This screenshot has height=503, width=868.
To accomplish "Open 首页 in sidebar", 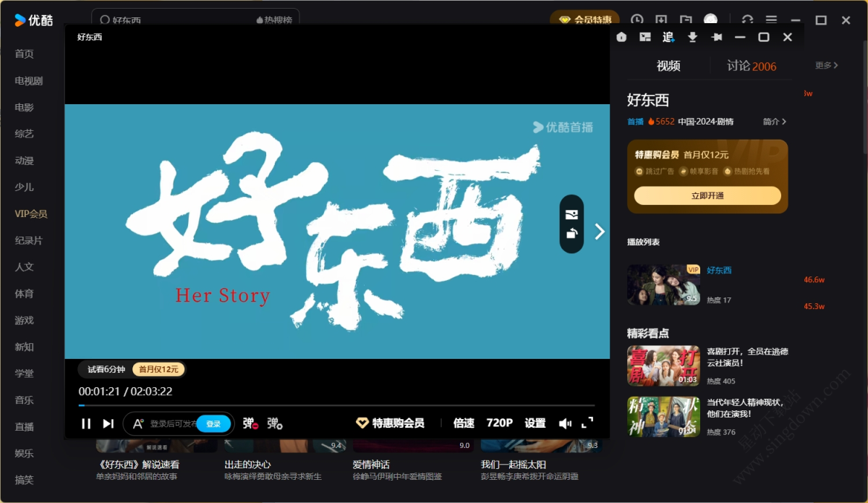I will (25, 54).
